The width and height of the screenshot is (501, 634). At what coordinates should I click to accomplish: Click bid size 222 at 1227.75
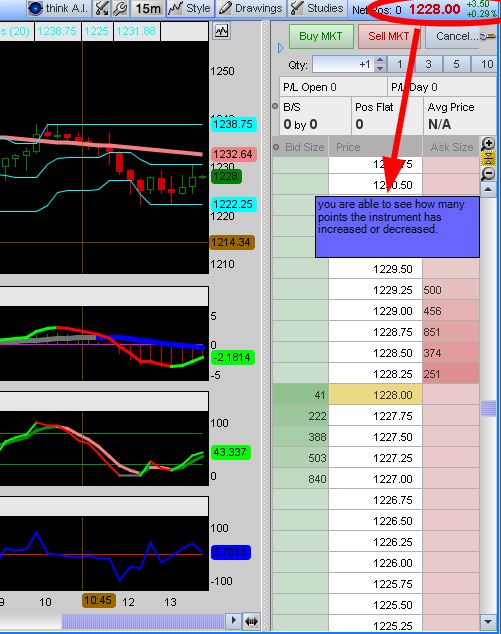[300, 416]
